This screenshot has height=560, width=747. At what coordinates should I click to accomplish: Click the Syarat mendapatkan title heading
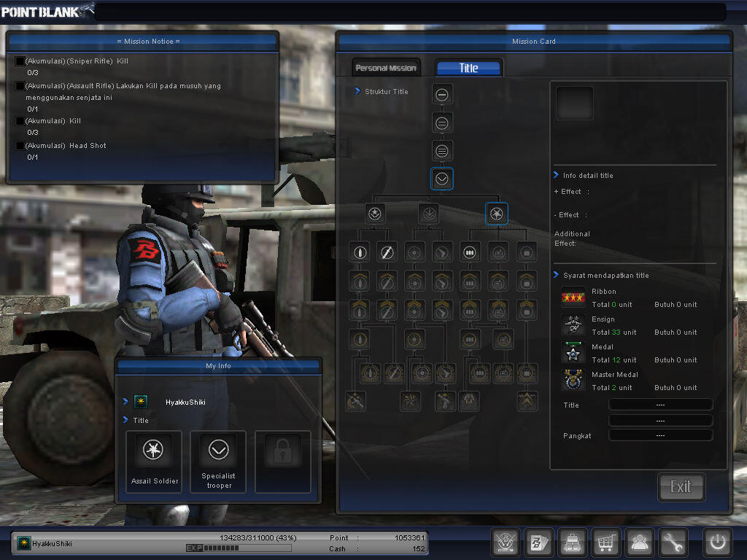tap(606, 275)
